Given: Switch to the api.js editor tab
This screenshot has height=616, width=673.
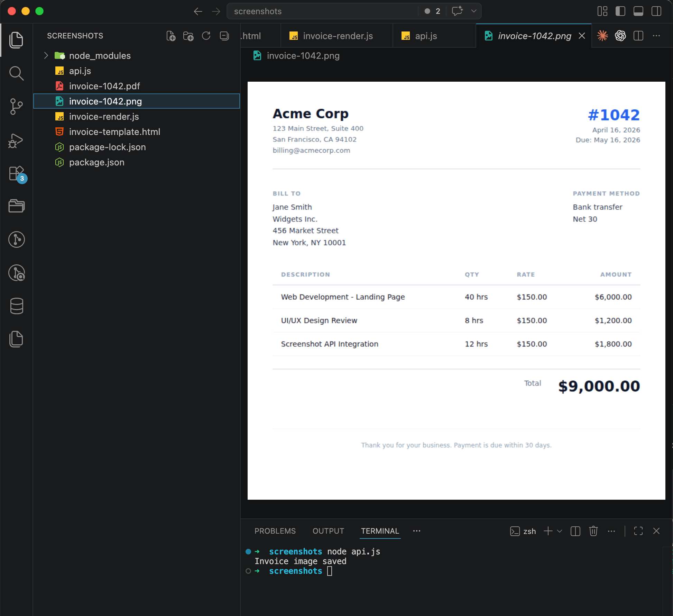Looking at the screenshot, I should 426,36.
